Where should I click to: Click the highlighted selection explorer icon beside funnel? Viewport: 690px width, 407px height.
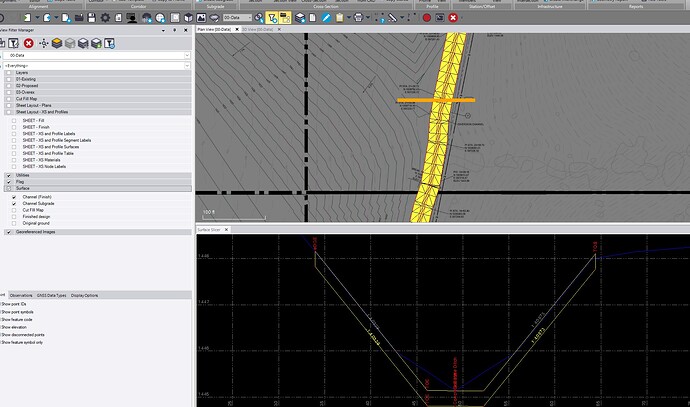click(x=285, y=18)
